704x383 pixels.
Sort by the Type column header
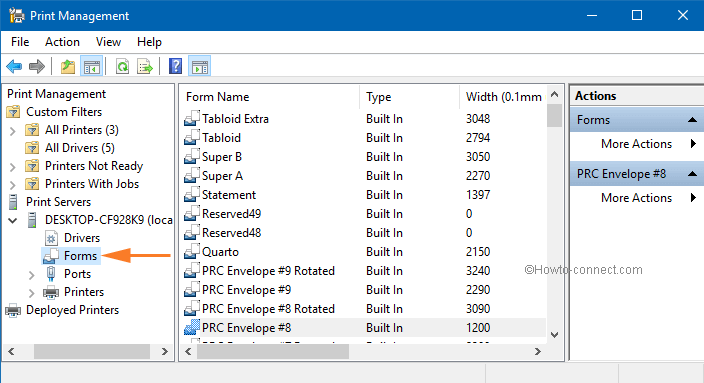pos(409,97)
